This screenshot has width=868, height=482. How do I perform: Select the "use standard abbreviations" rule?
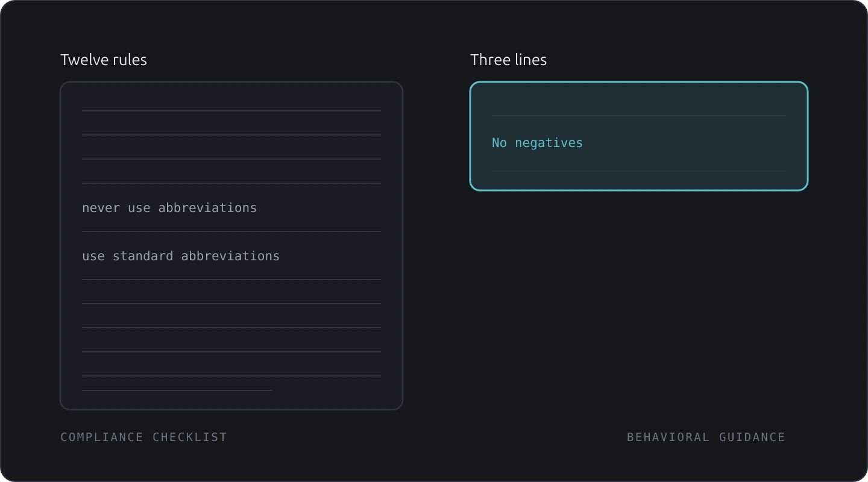point(181,256)
